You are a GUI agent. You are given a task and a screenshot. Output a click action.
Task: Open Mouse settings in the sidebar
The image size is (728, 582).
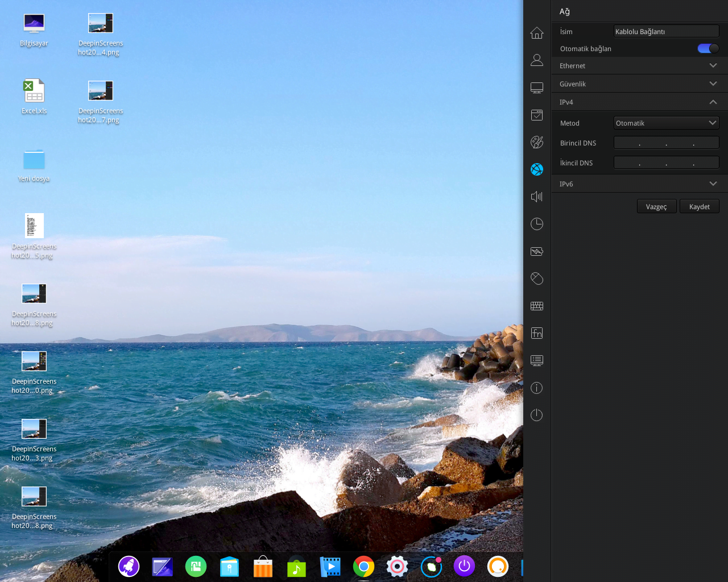[536, 278]
